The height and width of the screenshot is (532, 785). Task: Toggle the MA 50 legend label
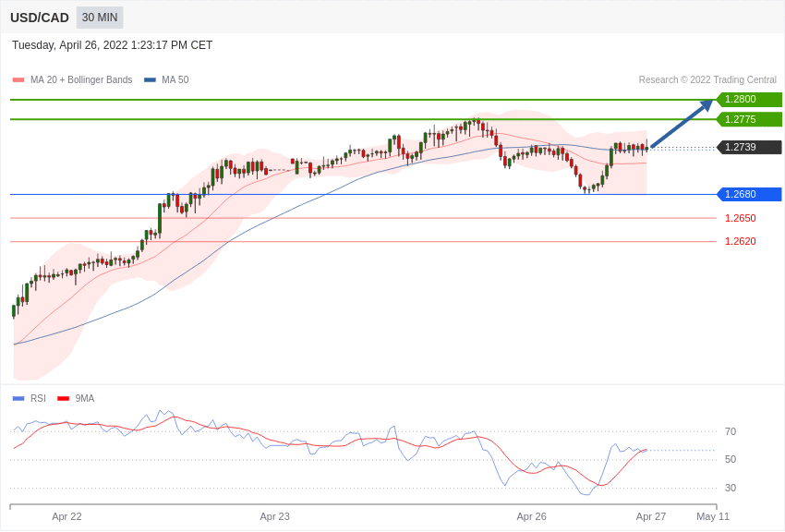click(175, 80)
